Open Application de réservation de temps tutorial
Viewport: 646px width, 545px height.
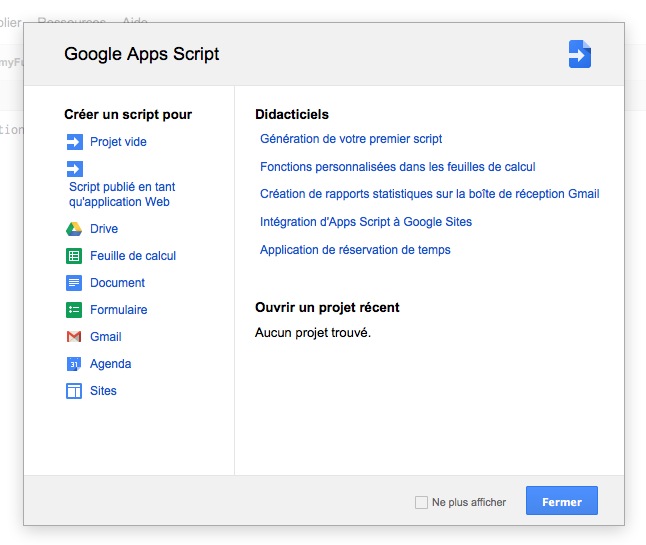[355, 250]
